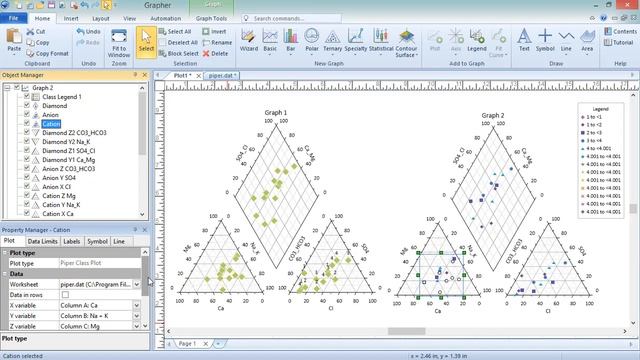Open the Z variable dropdown
The height and width of the screenshot is (360, 640).
136,326
